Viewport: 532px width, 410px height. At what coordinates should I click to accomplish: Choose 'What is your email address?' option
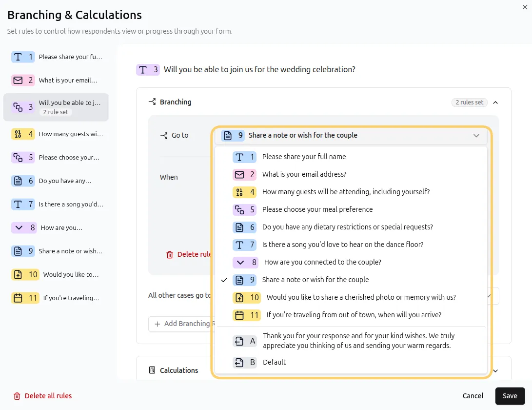tap(351, 174)
